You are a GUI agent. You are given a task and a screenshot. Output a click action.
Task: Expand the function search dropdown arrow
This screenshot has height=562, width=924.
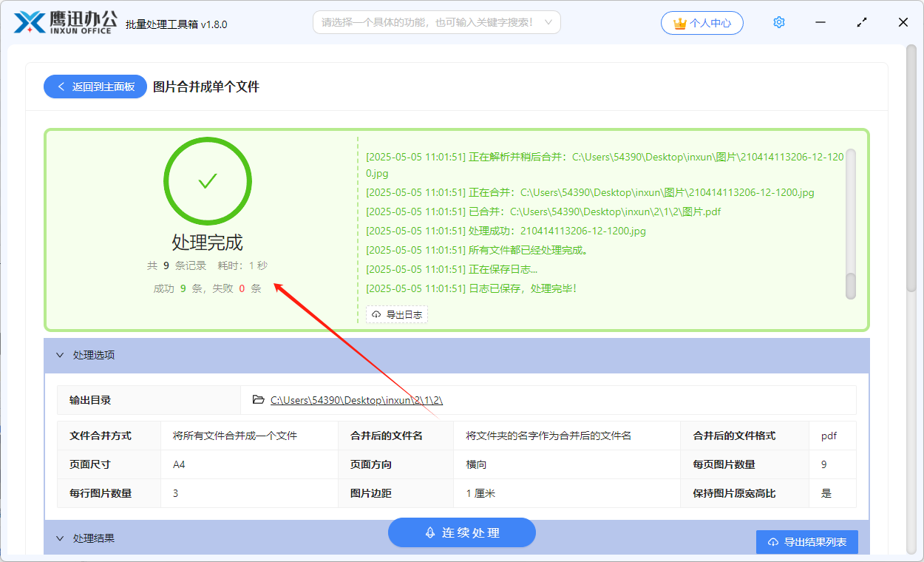(548, 22)
